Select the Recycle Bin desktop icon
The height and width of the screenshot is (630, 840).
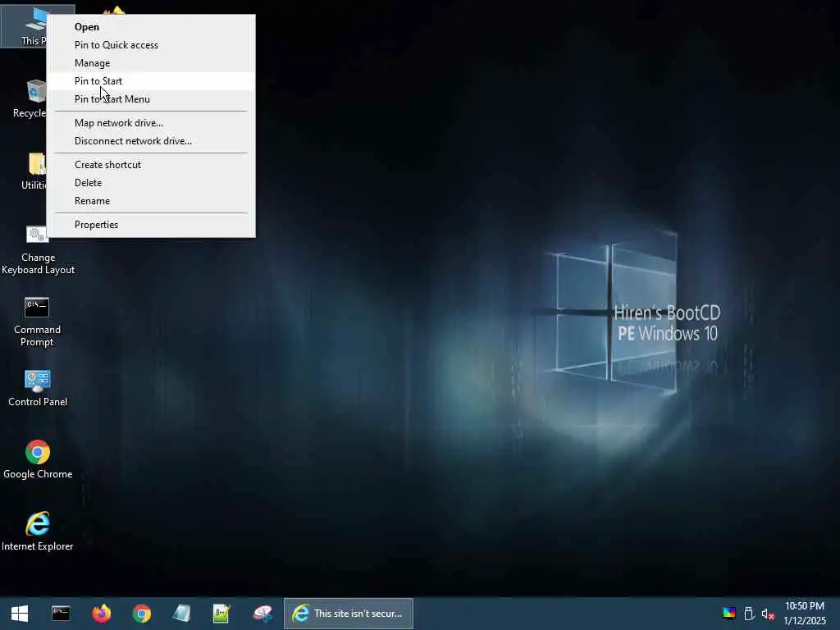(30, 98)
